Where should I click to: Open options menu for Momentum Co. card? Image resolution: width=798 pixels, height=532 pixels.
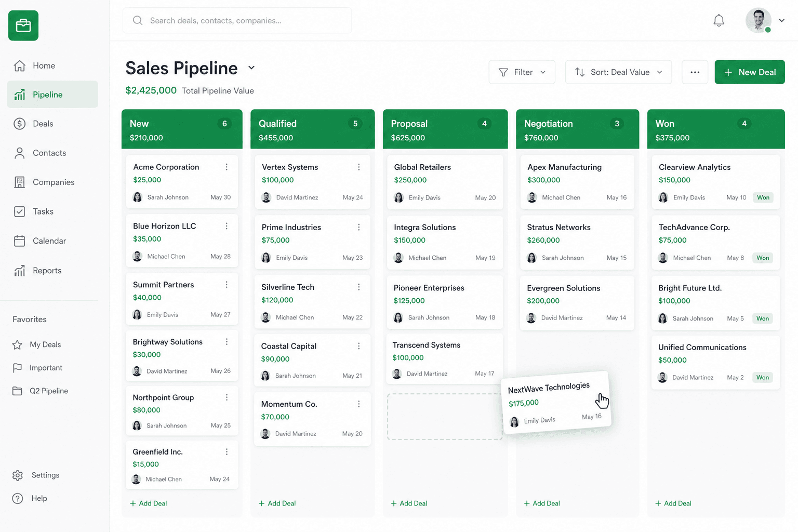(359, 404)
